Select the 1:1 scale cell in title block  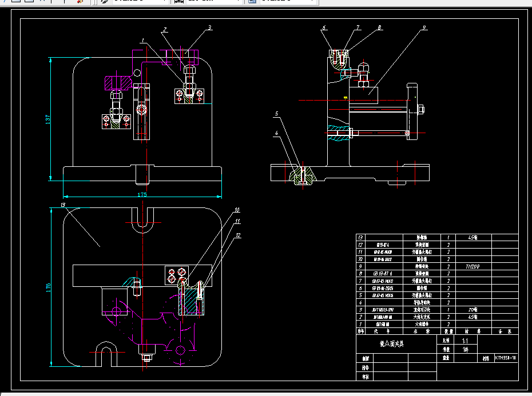[465, 341]
